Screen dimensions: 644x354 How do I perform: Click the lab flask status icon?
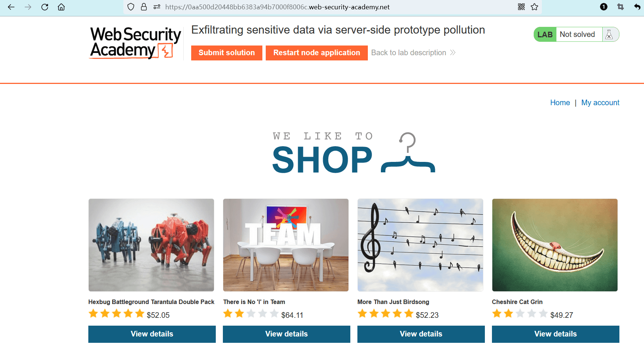pyautogui.click(x=609, y=34)
